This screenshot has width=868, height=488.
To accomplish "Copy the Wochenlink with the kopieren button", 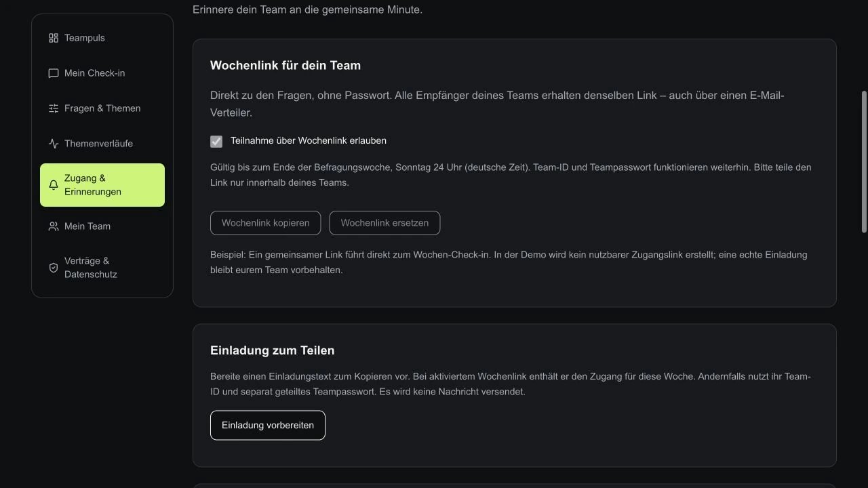I will pyautogui.click(x=266, y=223).
